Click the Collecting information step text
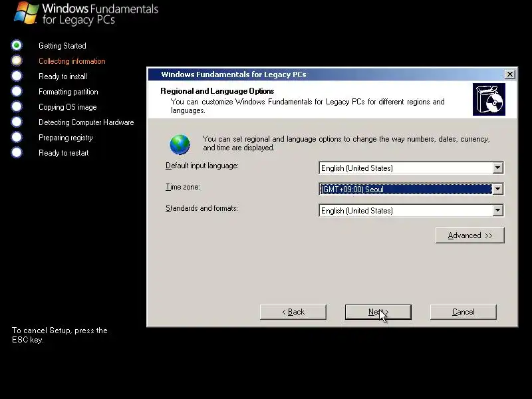Screen dimensions: 532x399 coord(72,61)
